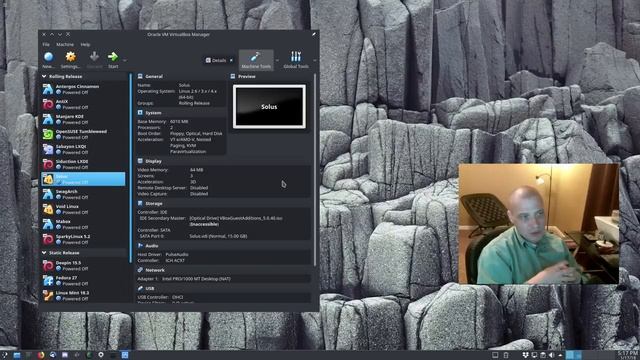640x360 pixels.
Task: Click the Display section header label
Action: [x=153, y=161]
